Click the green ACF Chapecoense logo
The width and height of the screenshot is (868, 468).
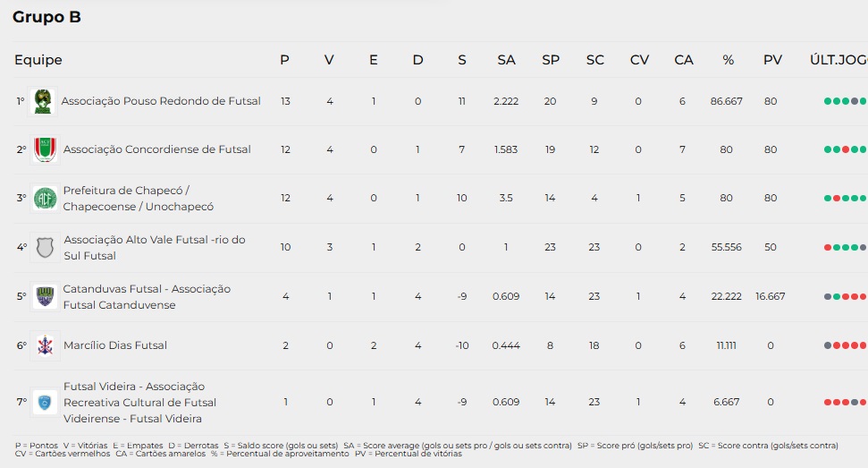tap(45, 199)
